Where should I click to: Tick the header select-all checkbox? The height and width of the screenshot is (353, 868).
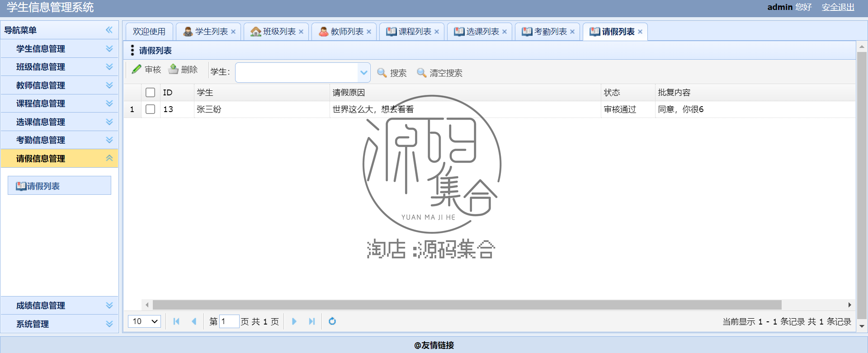coord(151,93)
